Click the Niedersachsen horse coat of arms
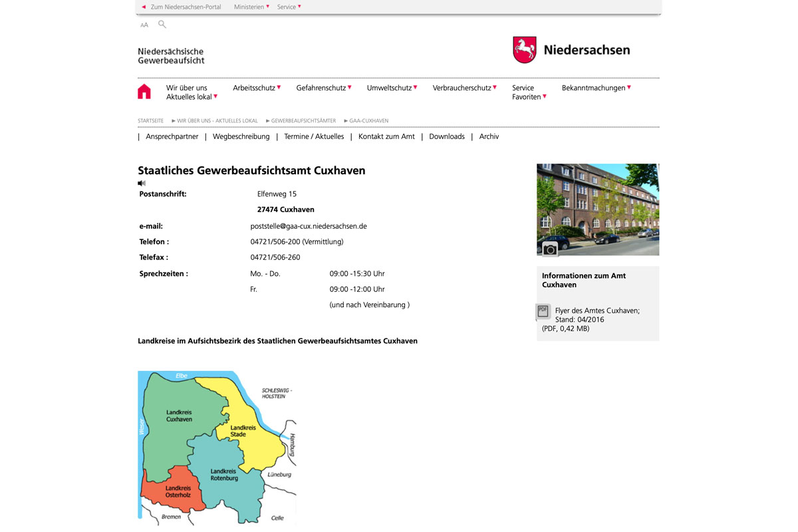The height and width of the screenshot is (532, 798). [x=524, y=50]
